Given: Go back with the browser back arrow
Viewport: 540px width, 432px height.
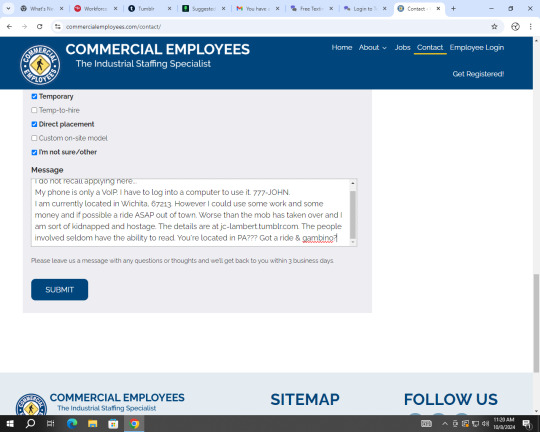Looking at the screenshot, I should point(9,27).
